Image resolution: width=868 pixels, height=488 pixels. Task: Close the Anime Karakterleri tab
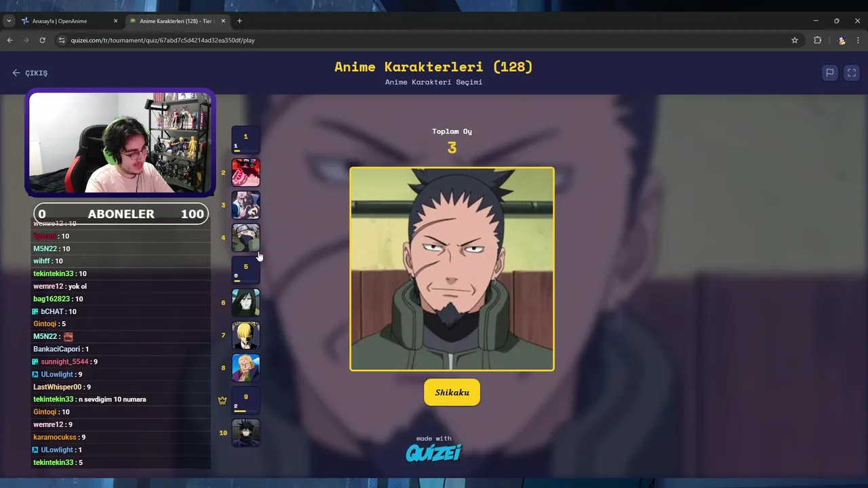click(x=223, y=21)
